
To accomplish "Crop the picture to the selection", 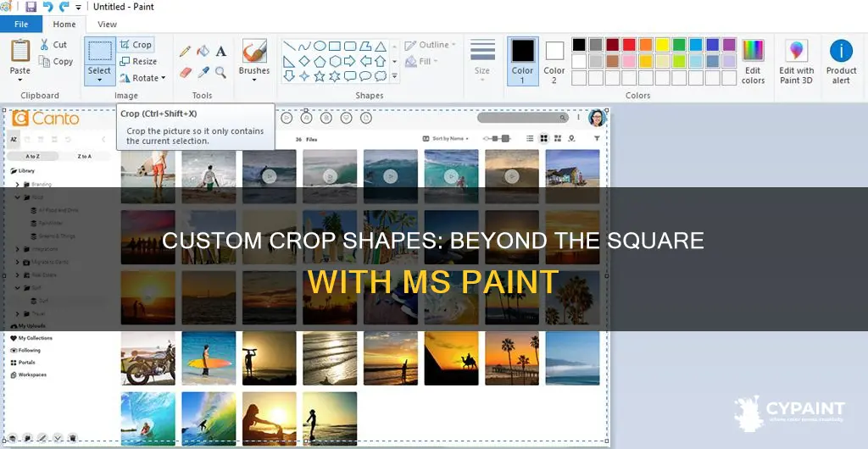I will (136, 45).
